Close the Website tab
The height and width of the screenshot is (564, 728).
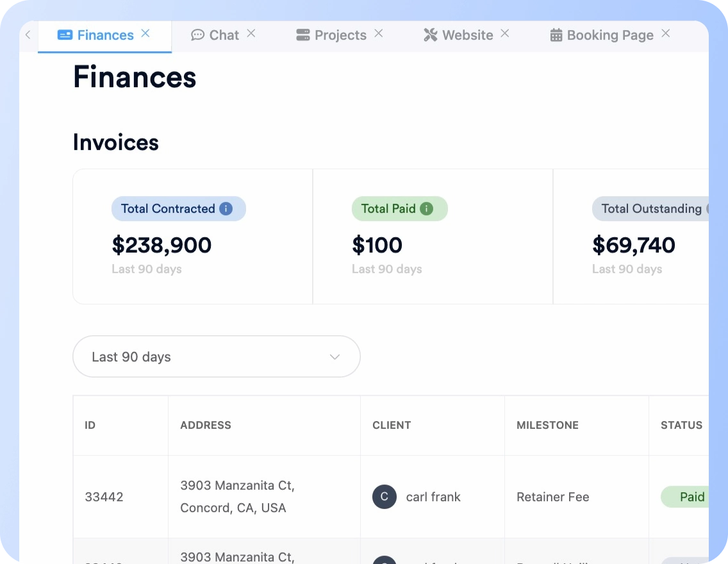pyautogui.click(x=505, y=33)
